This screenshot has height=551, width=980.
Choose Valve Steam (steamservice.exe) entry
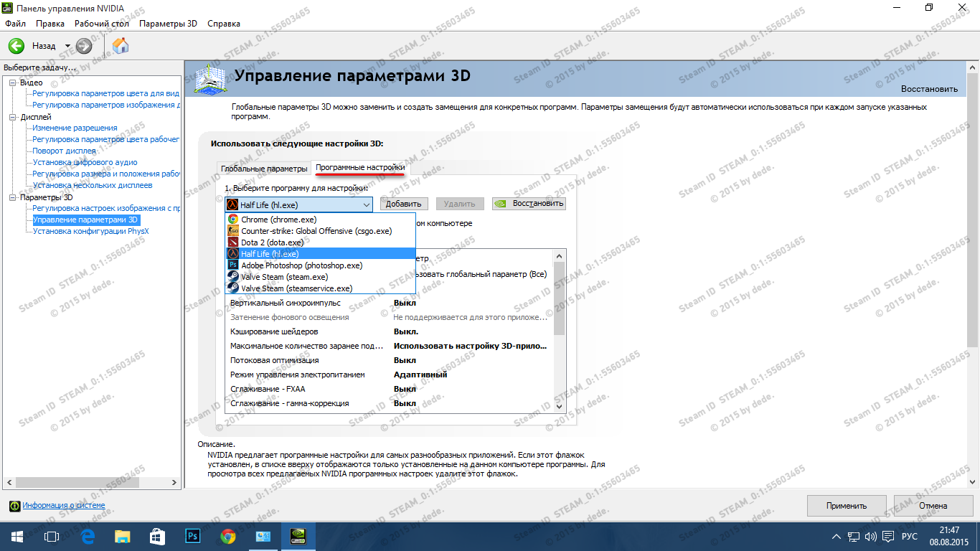pyautogui.click(x=320, y=288)
